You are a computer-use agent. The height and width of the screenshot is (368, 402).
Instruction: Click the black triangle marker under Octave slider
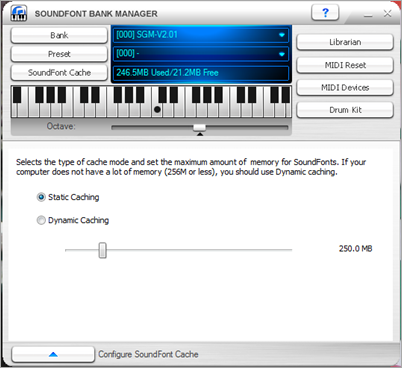[x=200, y=134]
